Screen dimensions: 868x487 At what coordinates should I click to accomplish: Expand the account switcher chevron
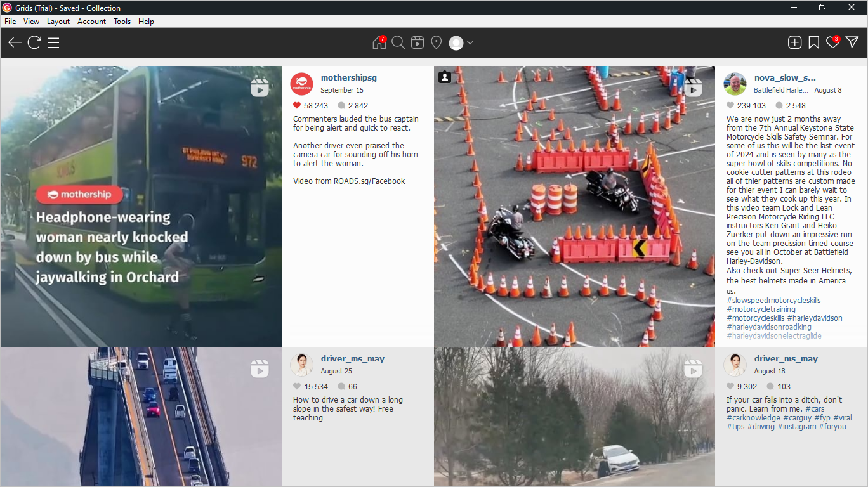pyautogui.click(x=470, y=42)
